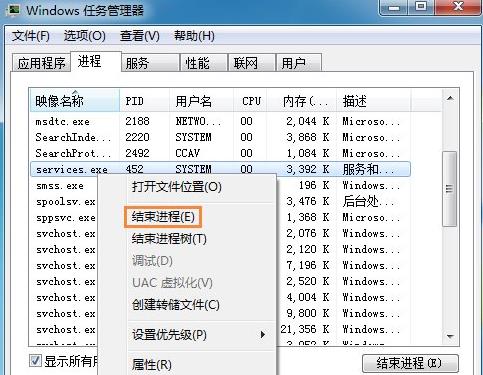Choose 结束进程(E) in context menu

163,217
